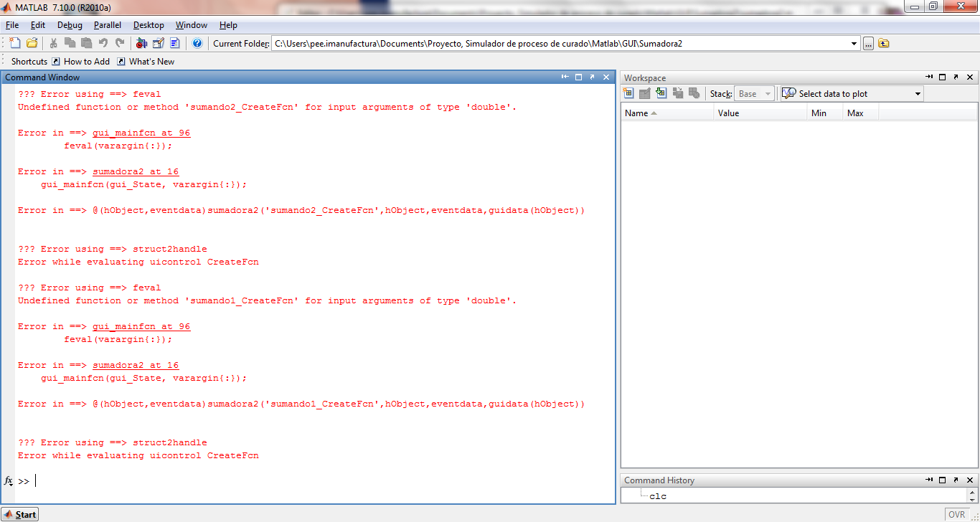Click the underlined sumadora2 at 16 link
This screenshot has height=522, width=980.
click(135, 171)
